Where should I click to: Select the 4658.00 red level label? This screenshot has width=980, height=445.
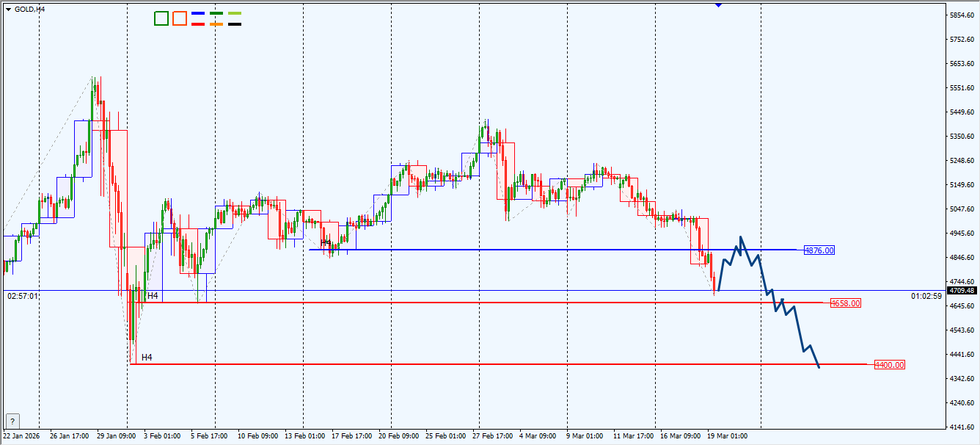pyautogui.click(x=846, y=303)
